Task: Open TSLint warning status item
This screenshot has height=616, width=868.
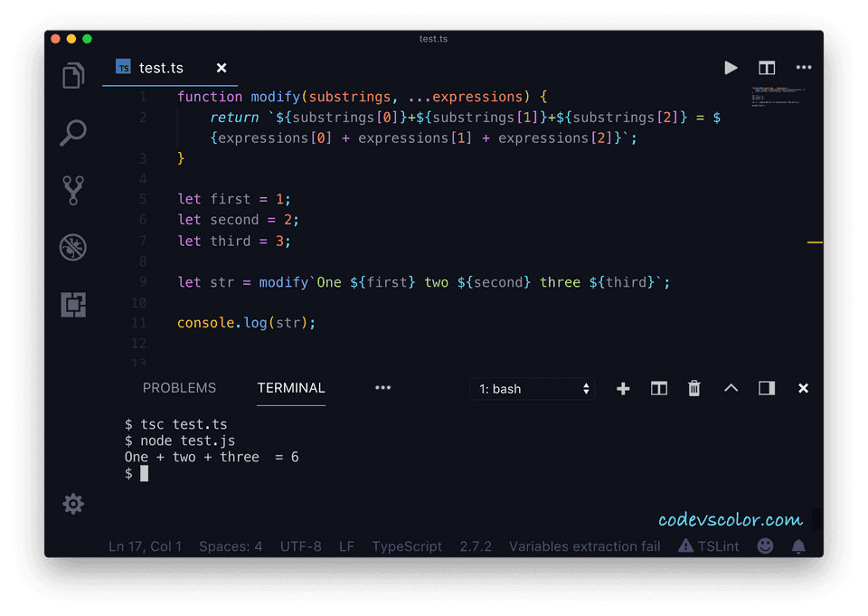Action: pyautogui.click(x=709, y=546)
